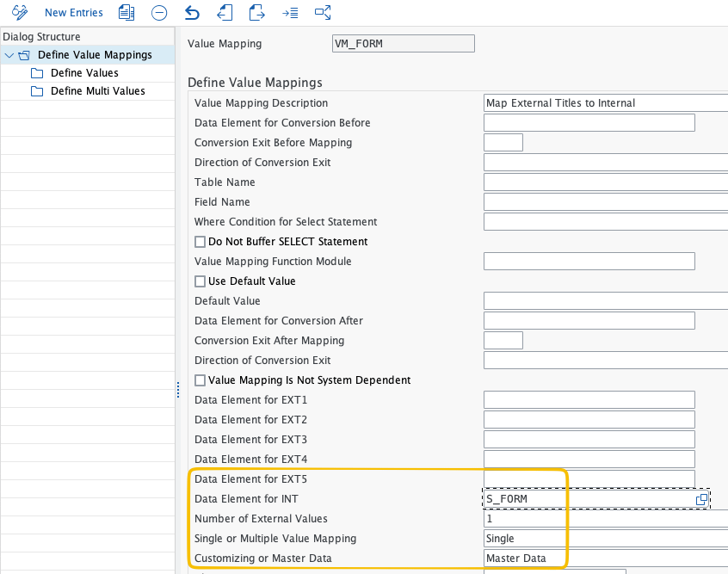Click the Delete minus-circle icon
728x574 pixels.
coord(159,13)
